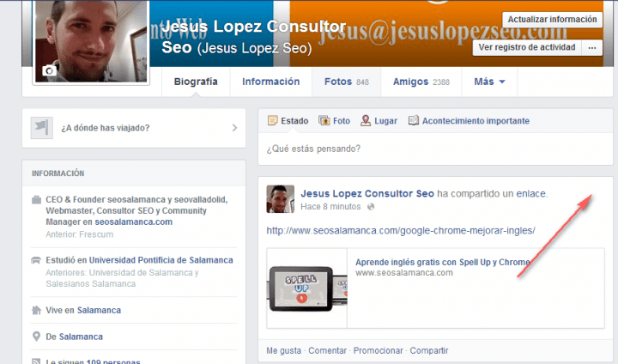Viewport: 618px width, 364px height.
Task: Select Acontecimiento importante composer tab
Action: tap(469, 121)
